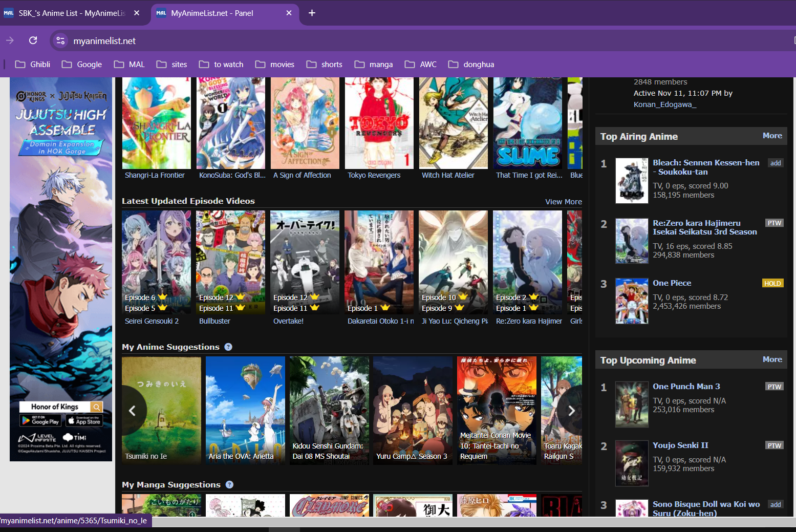Open Bleach: Sennen Kessen-hen title link
Screen dimensions: 796x532
[x=706, y=167]
